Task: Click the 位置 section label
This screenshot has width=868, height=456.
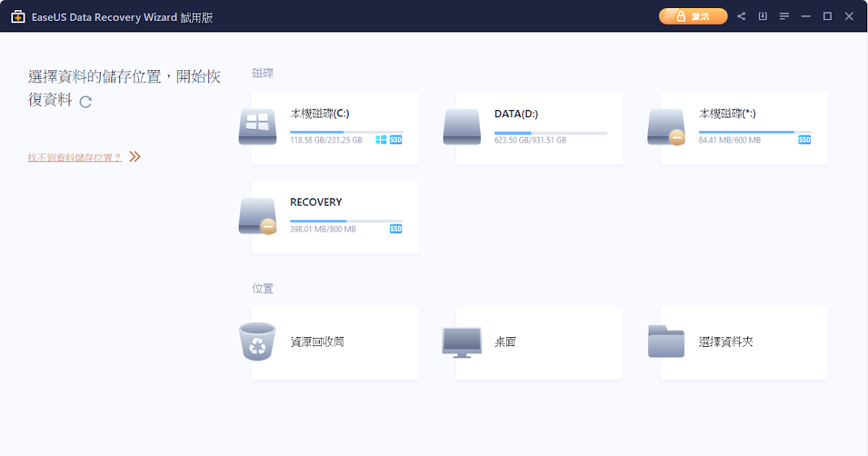Action: coord(263,288)
